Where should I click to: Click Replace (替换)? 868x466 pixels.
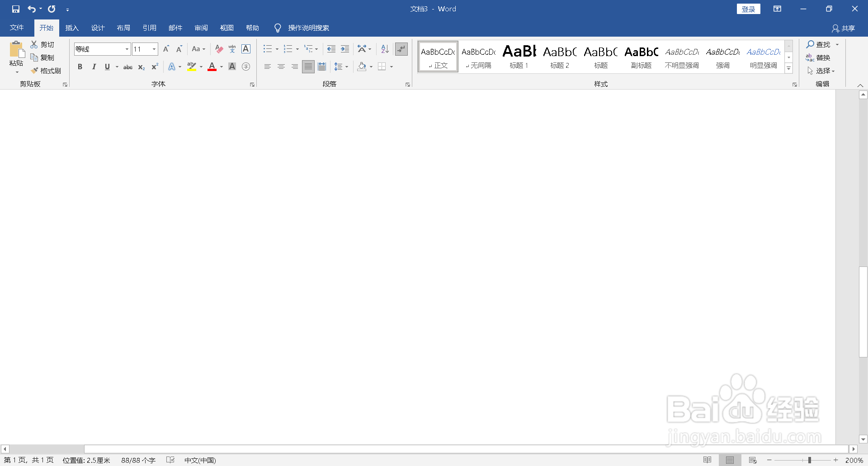click(x=818, y=57)
